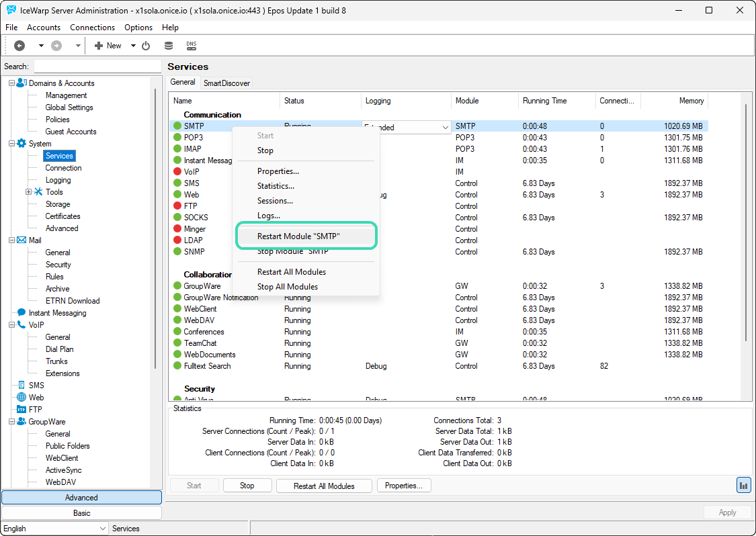Viewport: 756px width, 536px height.
Task: Switch to the General tab
Action: (x=183, y=82)
